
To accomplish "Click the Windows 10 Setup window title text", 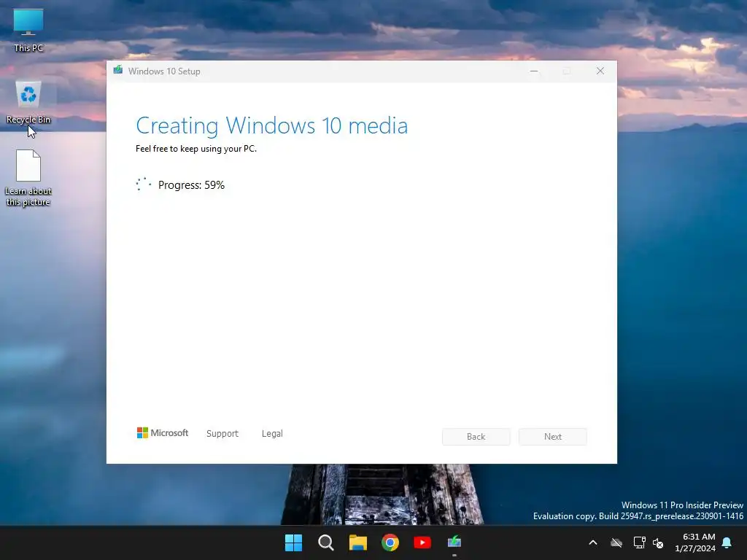I will [x=164, y=71].
